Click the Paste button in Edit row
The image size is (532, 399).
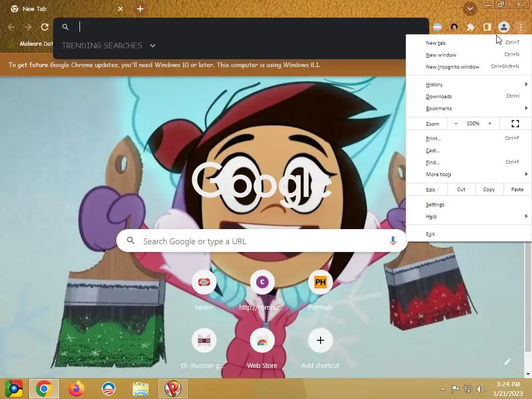[x=517, y=189]
